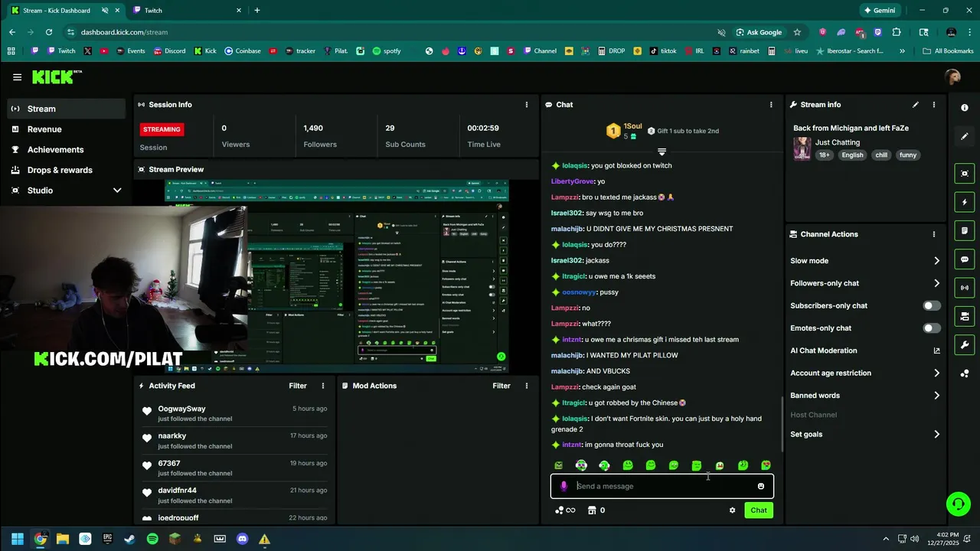Viewport: 980px width, 551px height.
Task: Click OogwaySway in Activity Feed
Action: click(x=181, y=409)
